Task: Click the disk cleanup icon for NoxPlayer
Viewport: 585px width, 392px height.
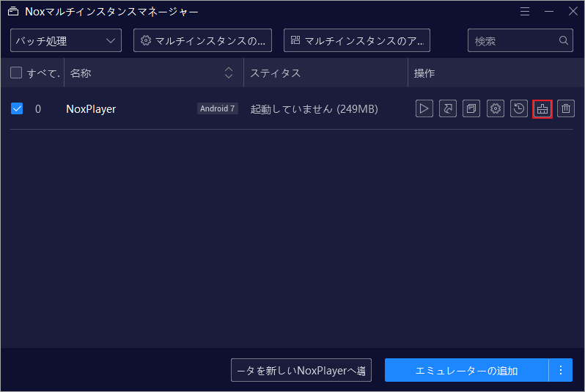Action: click(542, 109)
